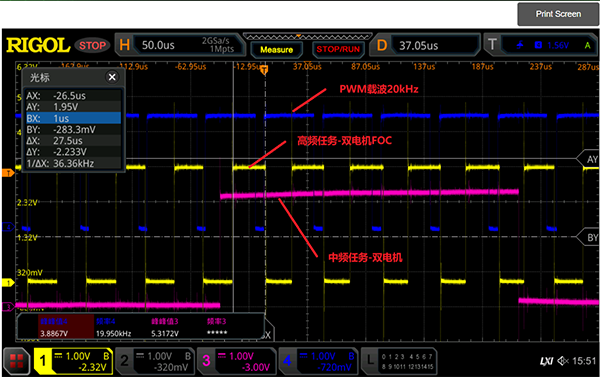Click the ΔY -2.233V row
This screenshot has width=600, height=377.
pyautogui.click(x=73, y=152)
